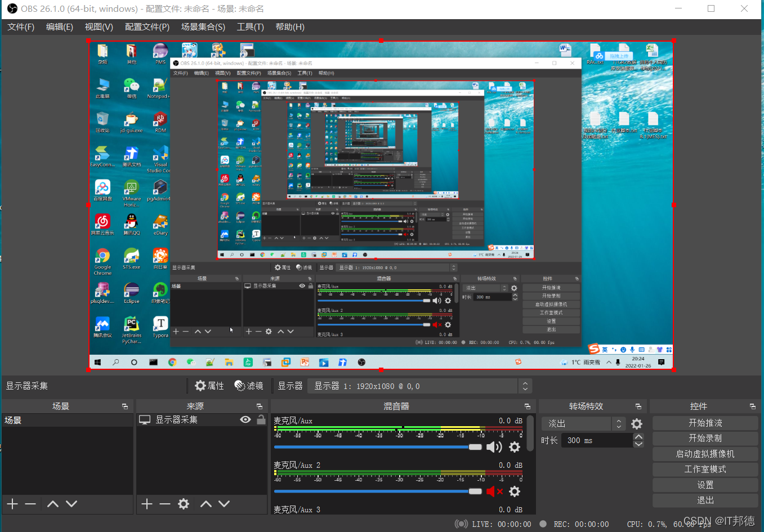Unmute the 麦克风/Aux 2 muted speaker

point(494,491)
